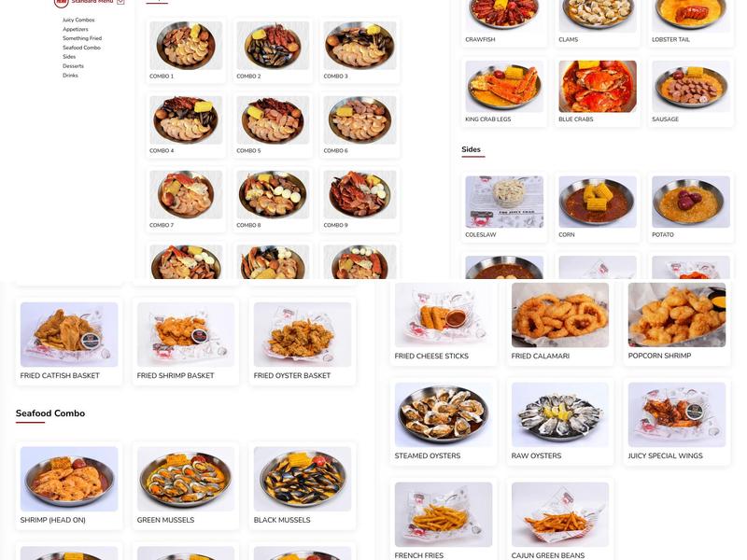Choose the Fried Calamari appetizer
This screenshot has width=747, height=560.
(x=560, y=322)
